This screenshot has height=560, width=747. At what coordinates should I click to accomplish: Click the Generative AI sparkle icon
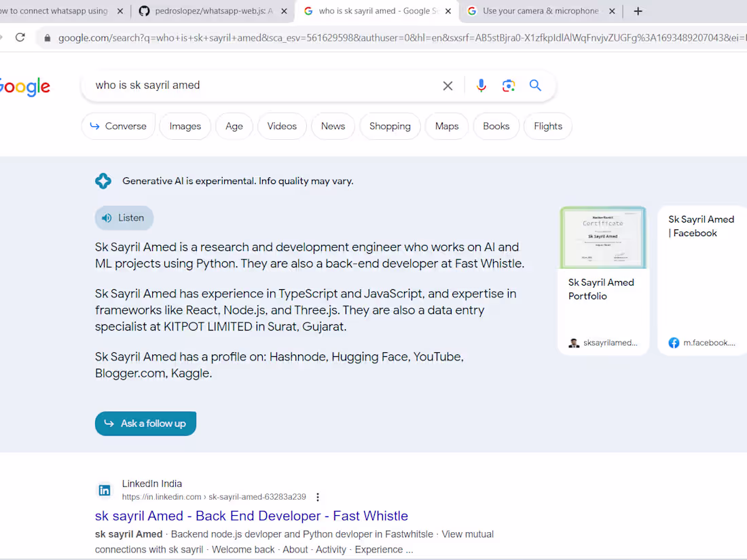click(x=103, y=181)
